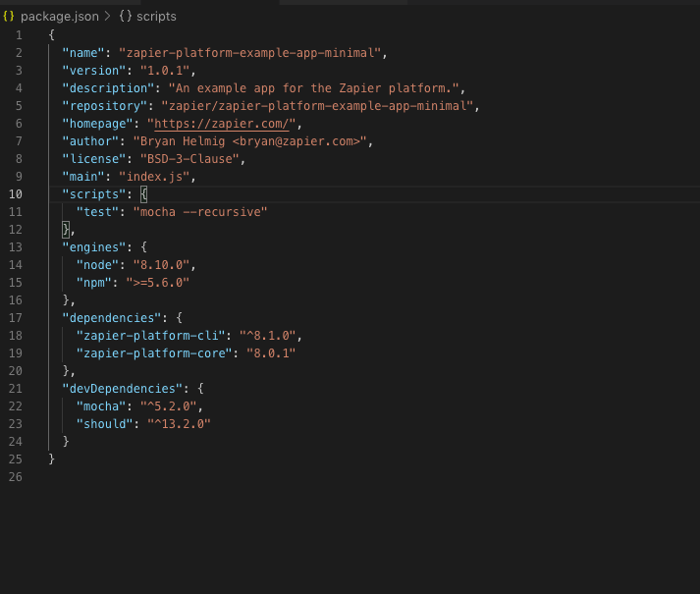Click the "1.0.1" version value
The image size is (700, 594).
pyautogui.click(x=165, y=71)
